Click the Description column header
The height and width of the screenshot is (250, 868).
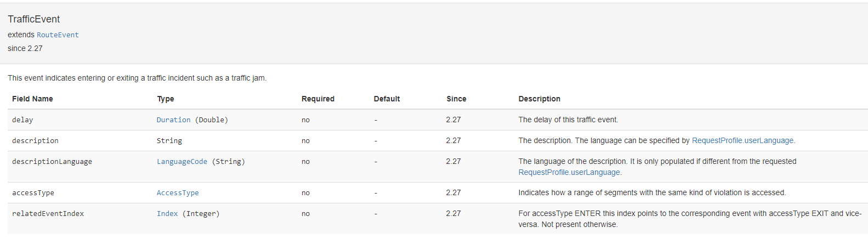[x=539, y=99]
